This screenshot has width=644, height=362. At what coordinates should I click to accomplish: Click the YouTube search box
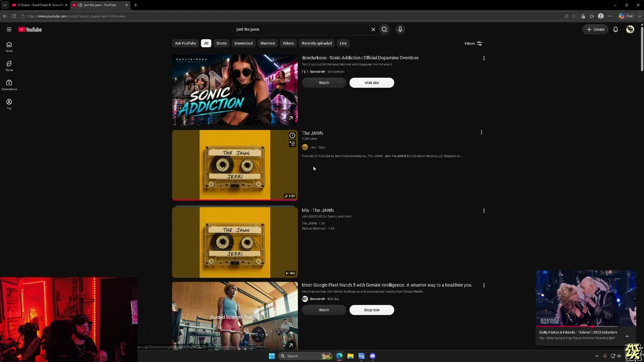click(x=302, y=29)
